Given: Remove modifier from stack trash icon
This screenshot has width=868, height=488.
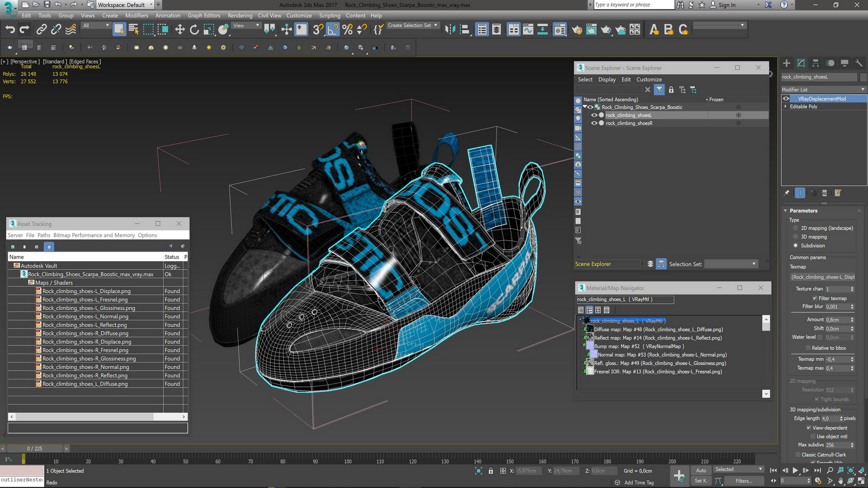Looking at the screenshot, I should [x=825, y=193].
